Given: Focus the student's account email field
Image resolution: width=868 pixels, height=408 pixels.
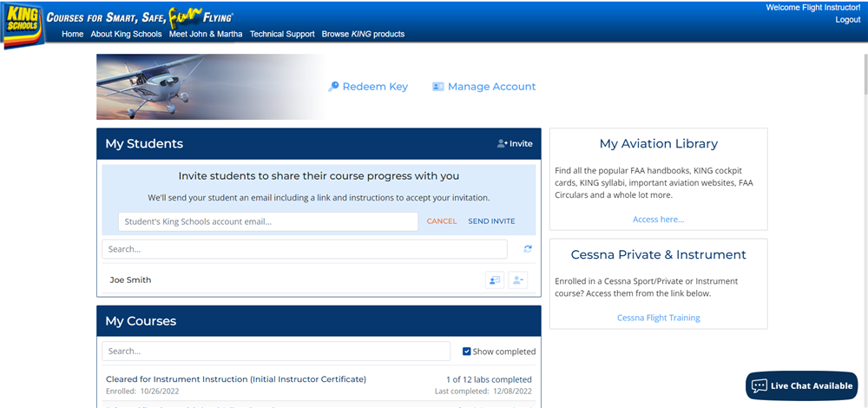Looking at the screenshot, I should [268, 221].
